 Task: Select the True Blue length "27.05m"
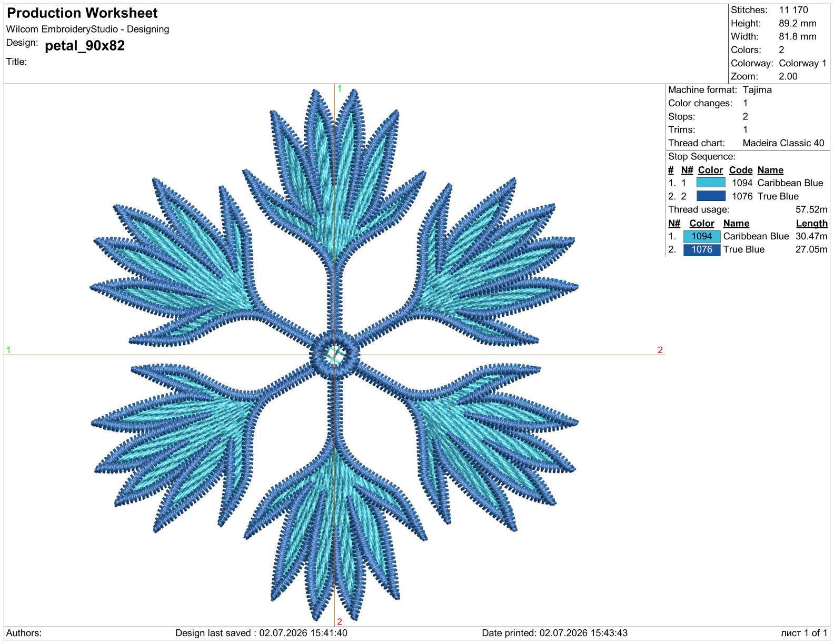[x=811, y=249]
